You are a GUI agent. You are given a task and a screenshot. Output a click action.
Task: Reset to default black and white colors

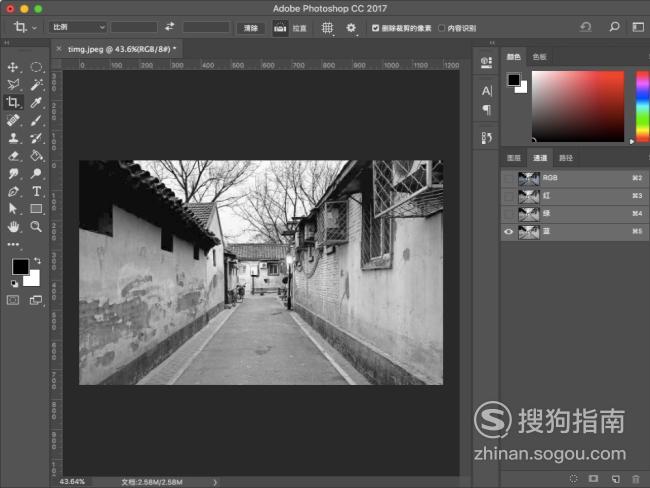click(x=15, y=284)
